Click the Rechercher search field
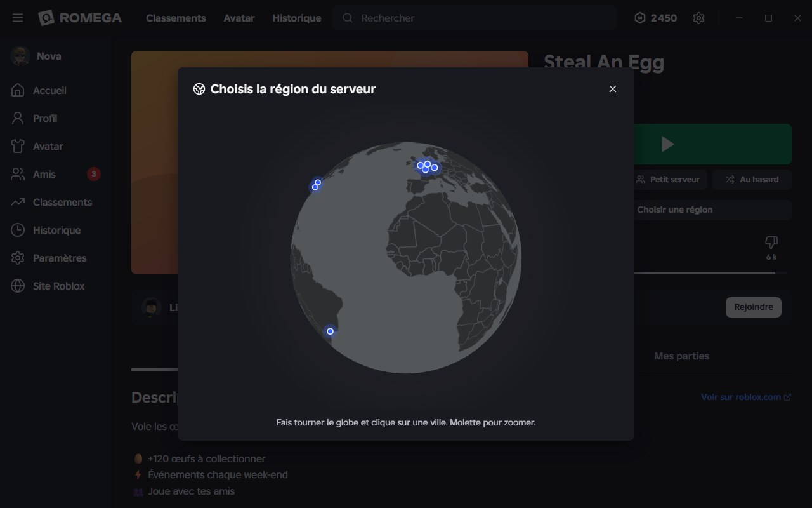Screen dimensions: 812x508 pos(475,18)
